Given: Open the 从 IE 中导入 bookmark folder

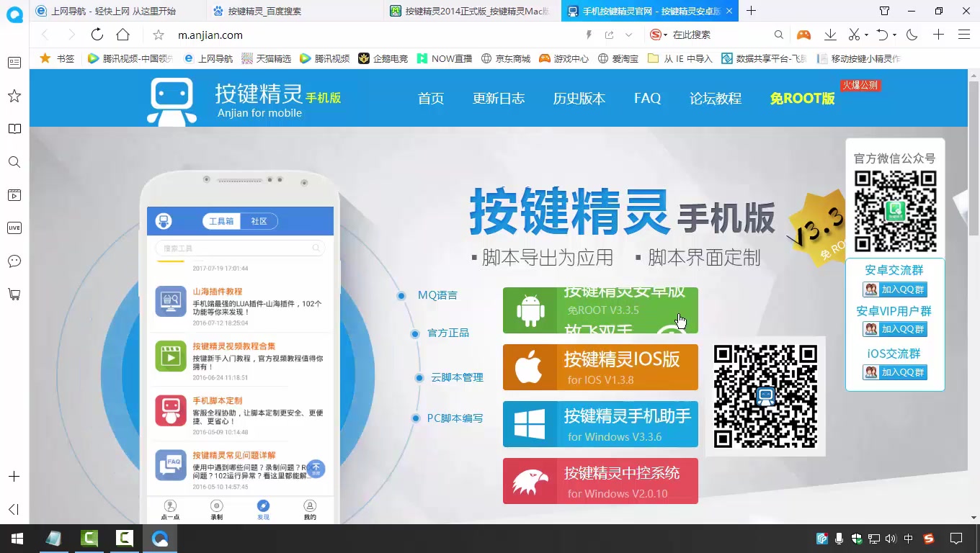Looking at the screenshot, I should (680, 58).
